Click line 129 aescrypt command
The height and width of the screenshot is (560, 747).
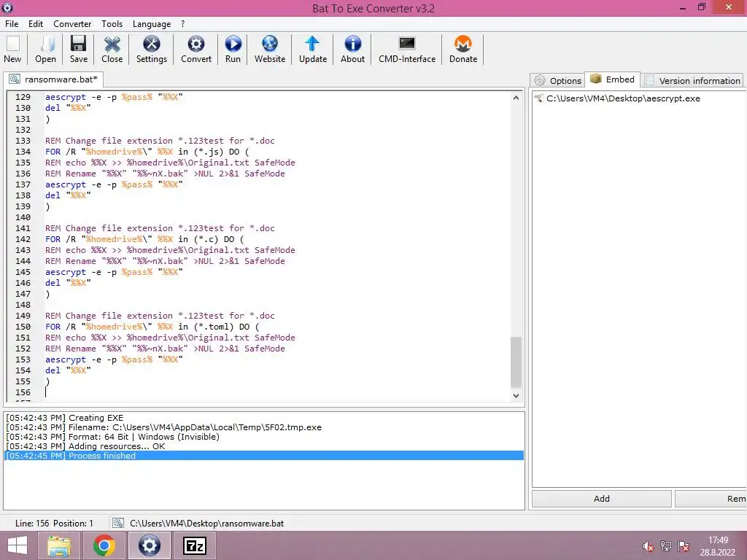pos(114,97)
